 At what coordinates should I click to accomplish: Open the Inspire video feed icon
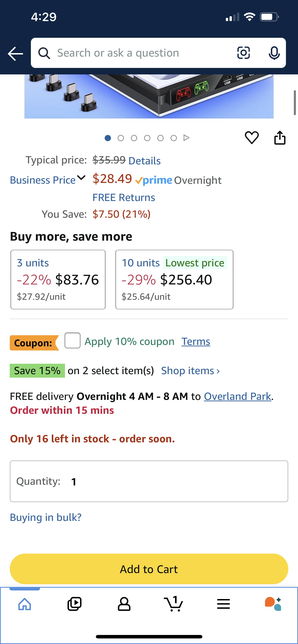pos(74,604)
